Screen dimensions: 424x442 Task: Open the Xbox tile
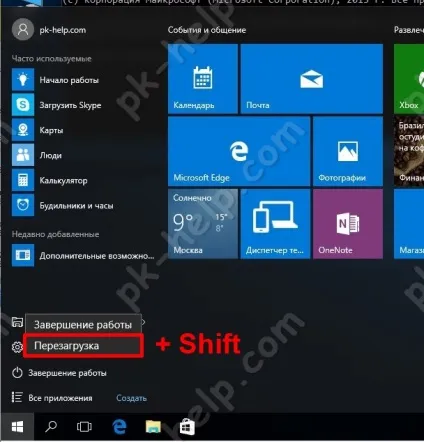coord(409,79)
